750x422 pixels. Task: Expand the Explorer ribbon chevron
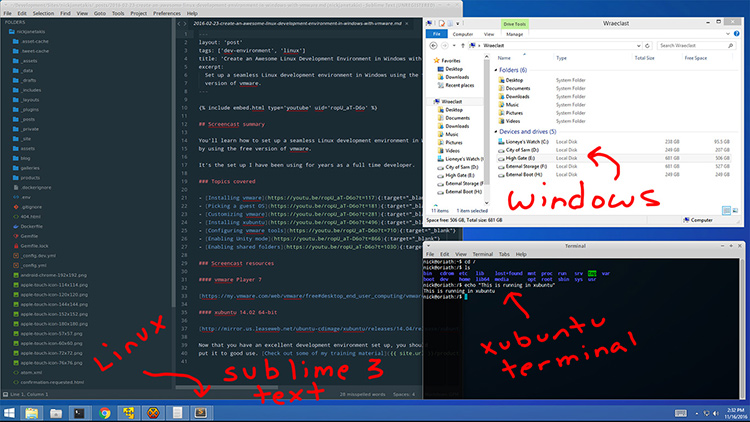pos(728,34)
